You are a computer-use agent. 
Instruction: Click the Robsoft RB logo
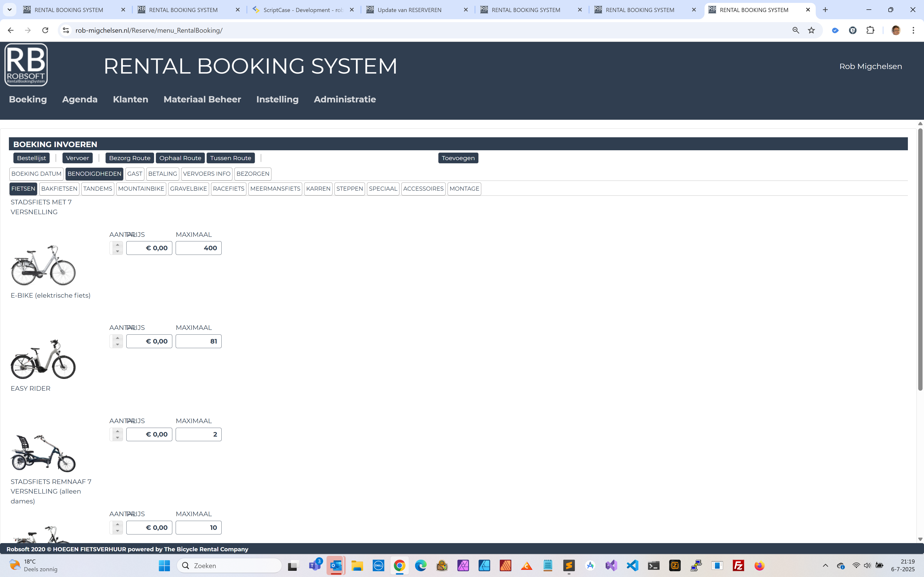(x=26, y=65)
